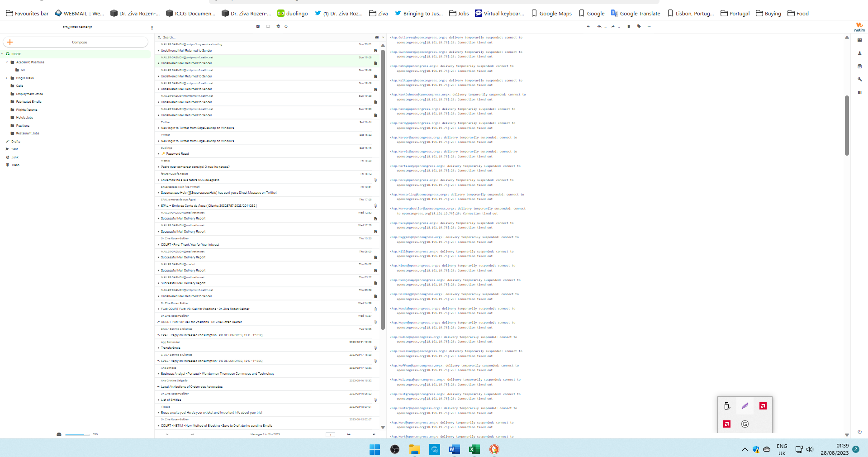Adjust the list zoom slider at bottom left
This screenshot has height=457, width=868.
coord(77,434)
